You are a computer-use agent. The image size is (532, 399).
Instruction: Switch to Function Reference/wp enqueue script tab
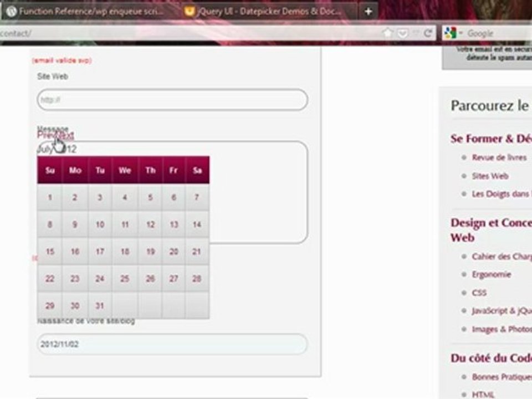(x=88, y=12)
